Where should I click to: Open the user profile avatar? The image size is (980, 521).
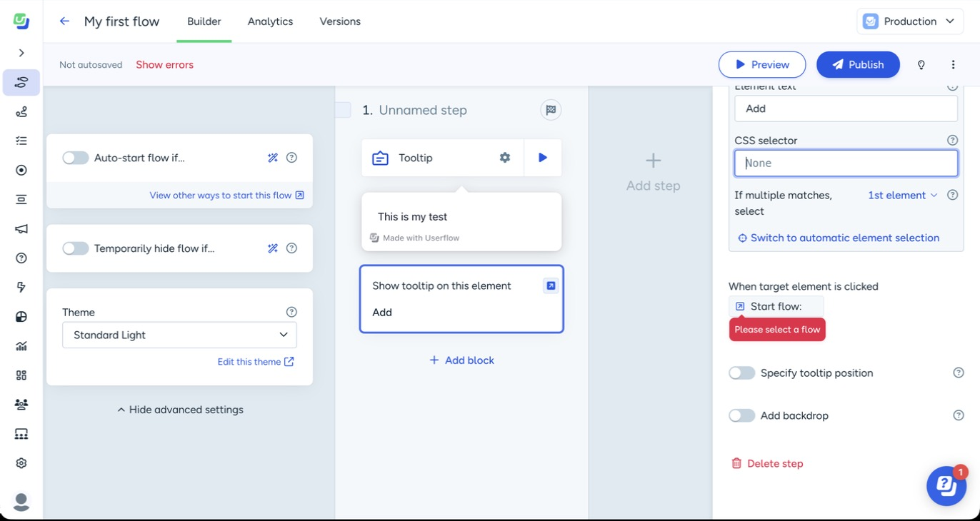tap(21, 502)
